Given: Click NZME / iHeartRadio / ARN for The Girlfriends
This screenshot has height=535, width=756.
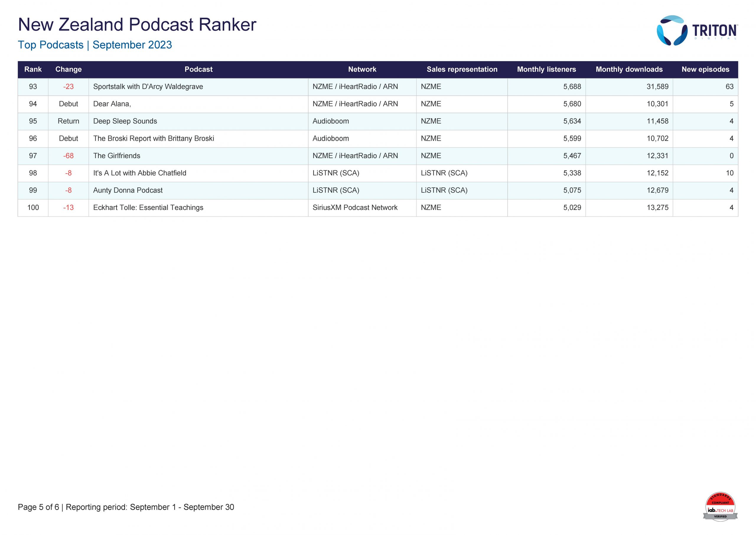Looking at the screenshot, I should [x=355, y=155].
